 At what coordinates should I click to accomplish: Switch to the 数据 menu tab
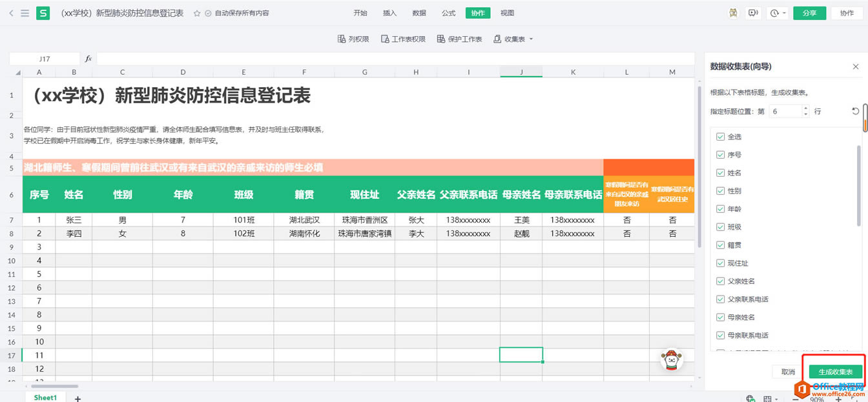pos(419,13)
